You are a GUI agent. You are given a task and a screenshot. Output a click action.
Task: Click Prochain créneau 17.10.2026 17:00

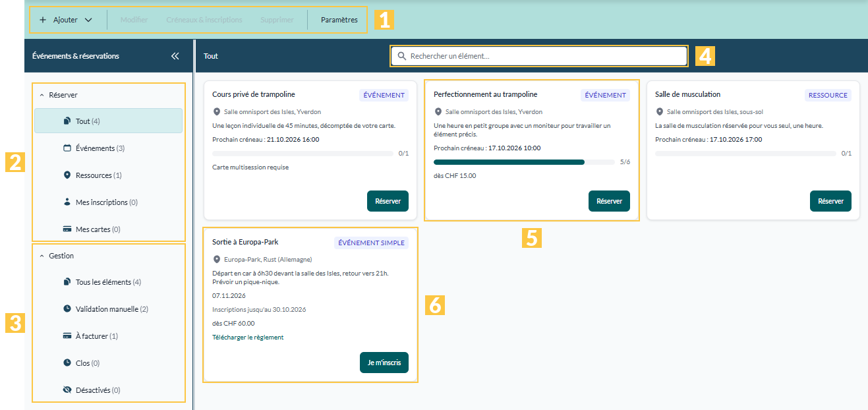(x=709, y=140)
